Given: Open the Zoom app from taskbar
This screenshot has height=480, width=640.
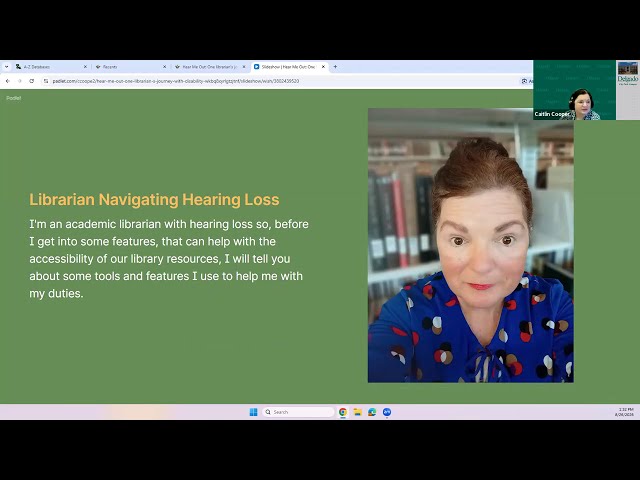Looking at the screenshot, I should click(x=387, y=412).
